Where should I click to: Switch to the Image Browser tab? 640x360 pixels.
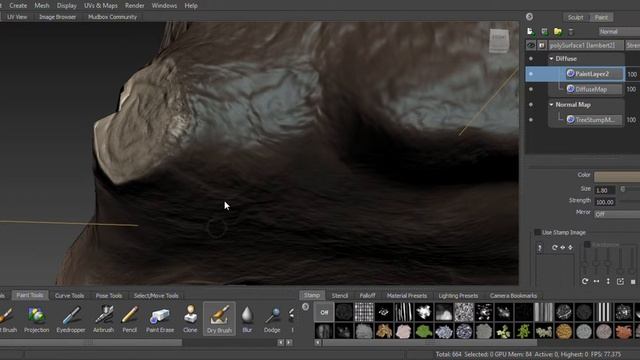coord(58,17)
